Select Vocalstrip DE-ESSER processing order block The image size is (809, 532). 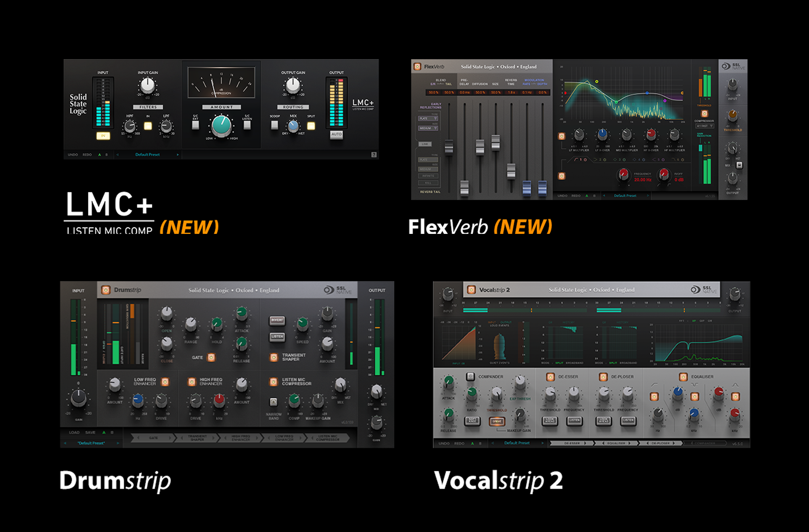pos(572,443)
